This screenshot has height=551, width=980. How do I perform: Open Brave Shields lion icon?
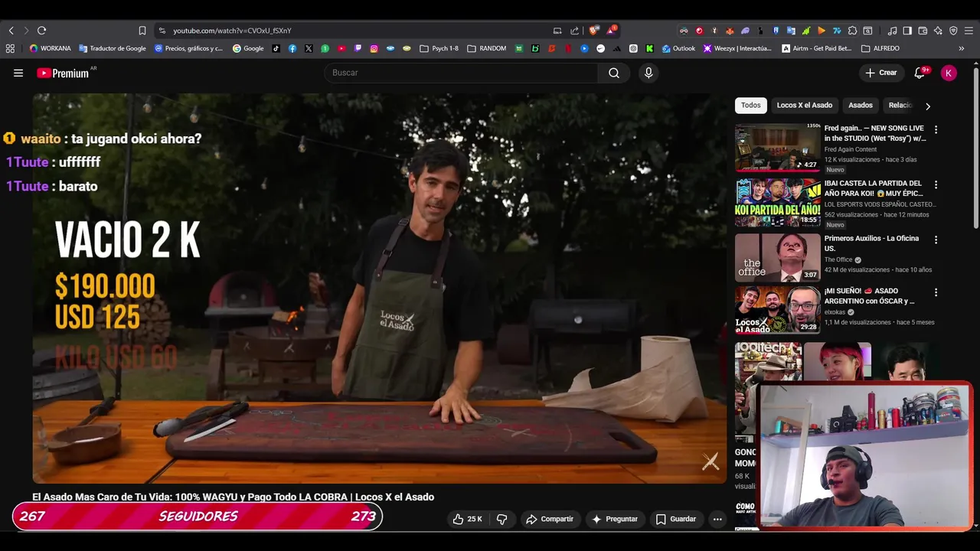(593, 31)
